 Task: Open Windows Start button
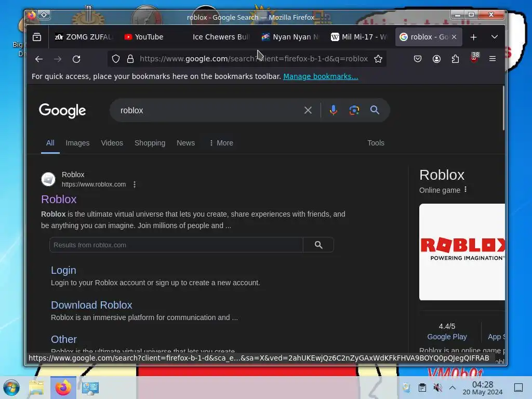11,388
